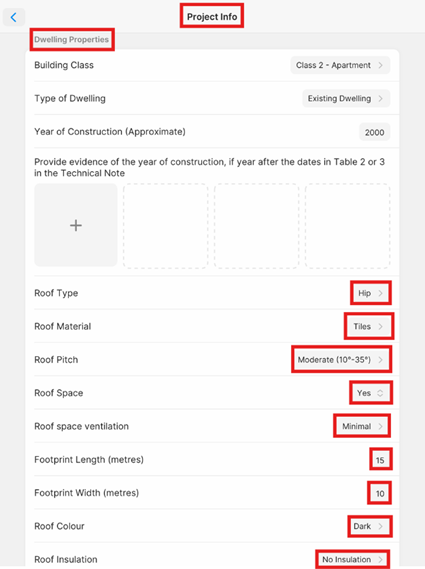This screenshot has width=425, height=569.
Task: Open the Building Class selector
Action: [340, 65]
